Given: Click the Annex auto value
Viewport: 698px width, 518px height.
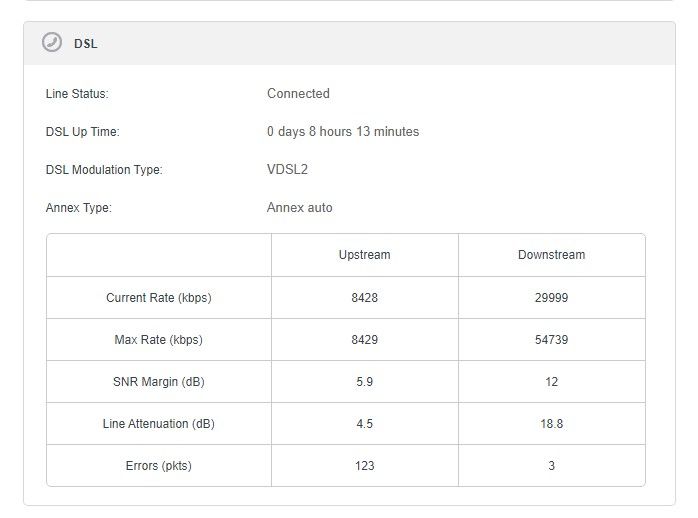Looking at the screenshot, I should (x=299, y=208).
